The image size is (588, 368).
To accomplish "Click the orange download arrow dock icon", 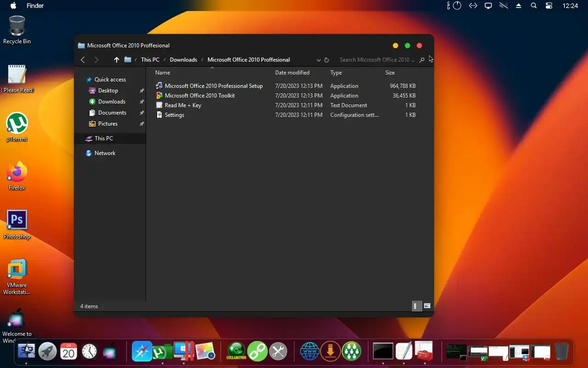I will tap(330, 352).
